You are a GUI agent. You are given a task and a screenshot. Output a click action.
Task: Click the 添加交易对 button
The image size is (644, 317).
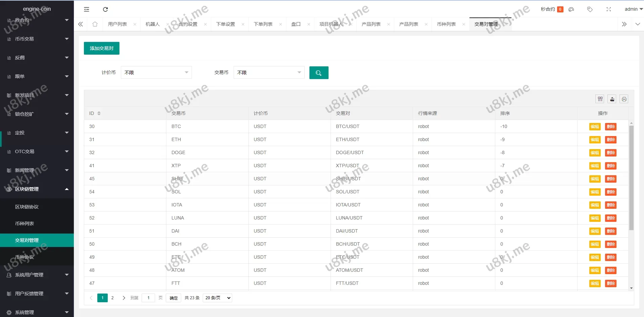click(x=101, y=48)
